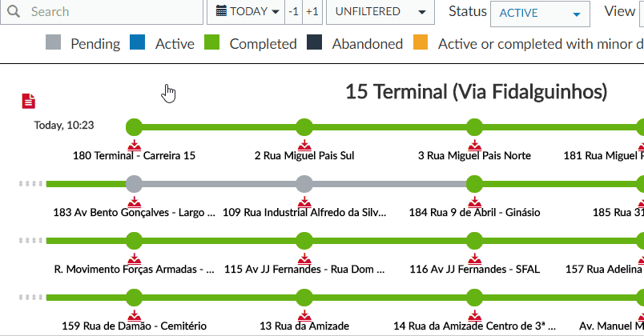Click the green Completed legend swatch
The width and height of the screenshot is (644, 336).
tap(212, 43)
